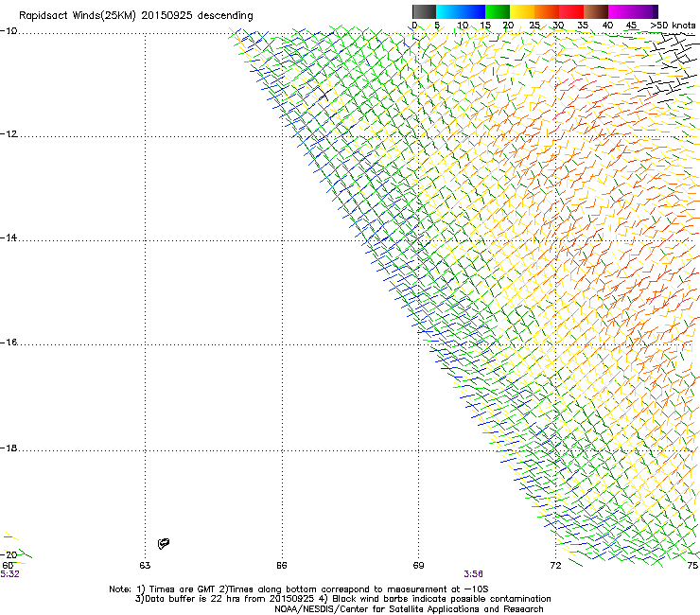Screen dimensions: 700x615
Task: Click the 'Data buffer is 22 hrs' note line
Action: click(342, 599)
